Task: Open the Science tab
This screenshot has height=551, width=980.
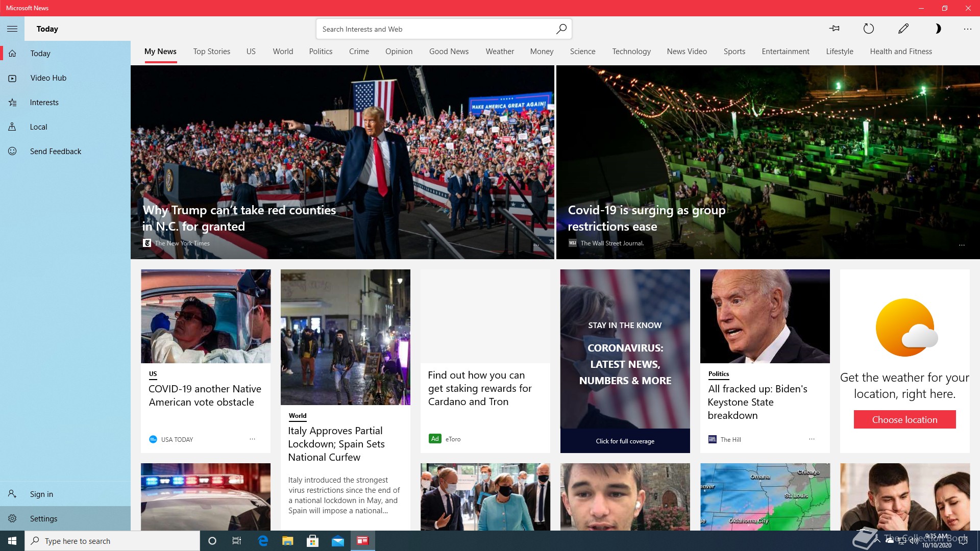Action: point(582,52)
